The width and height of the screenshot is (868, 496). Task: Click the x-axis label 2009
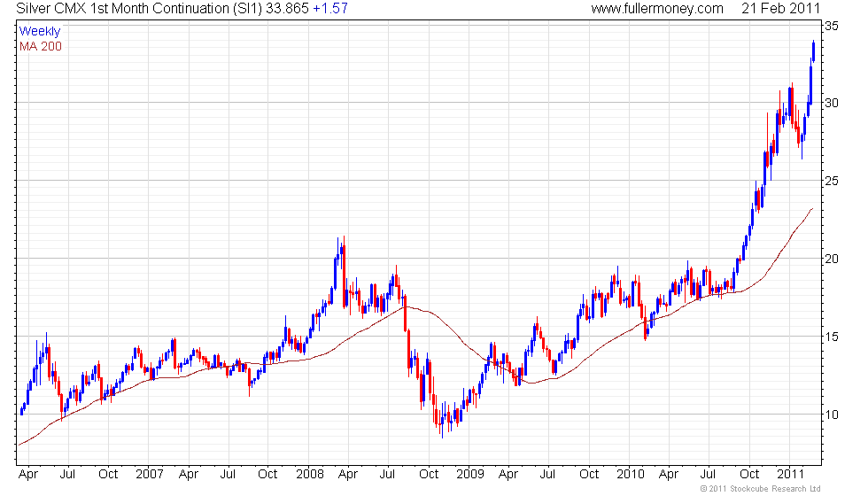(470, 474)
